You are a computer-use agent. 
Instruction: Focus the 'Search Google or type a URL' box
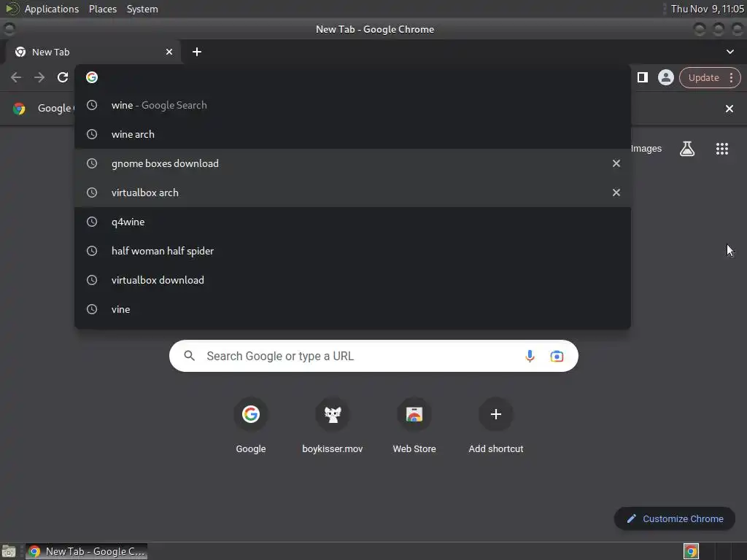click(x=373, y=356)
